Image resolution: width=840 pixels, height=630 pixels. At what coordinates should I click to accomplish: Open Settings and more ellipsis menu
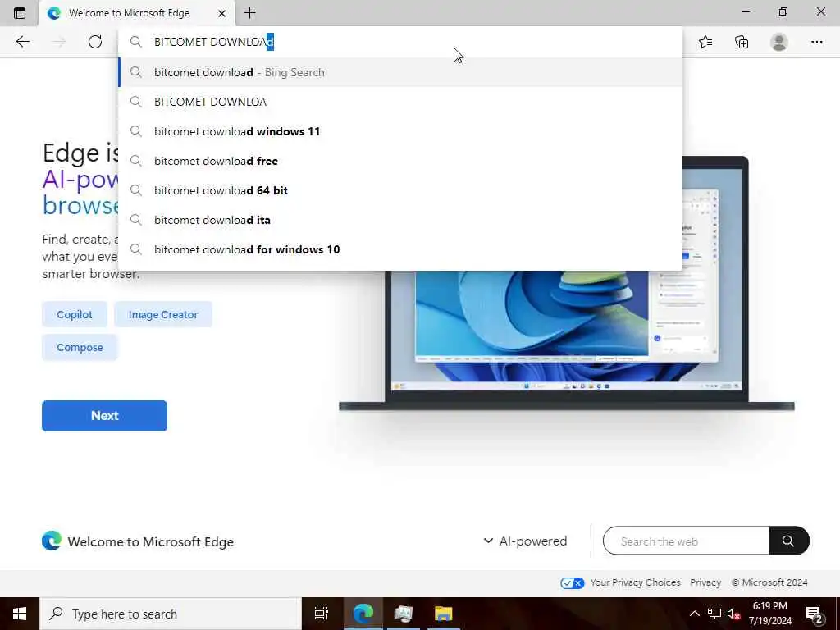point(816,42)
